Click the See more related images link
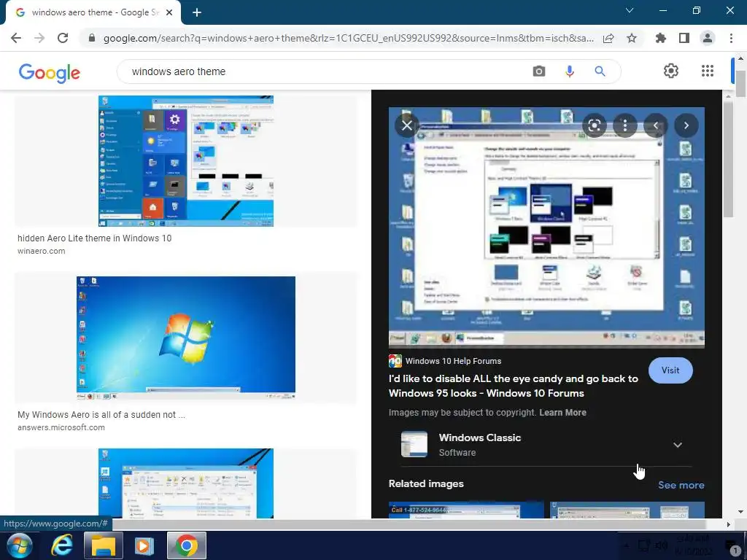This screenshot has height=560, width=747. coord(681,485)
